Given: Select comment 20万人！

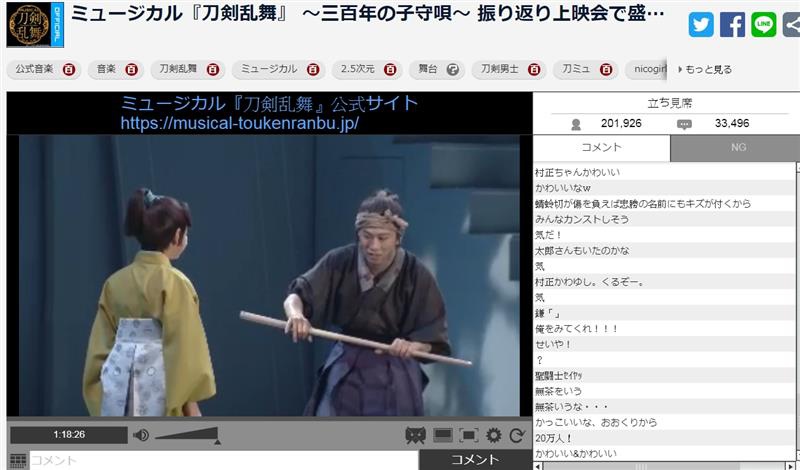Looking at the screenshot, I should [553, 438].
